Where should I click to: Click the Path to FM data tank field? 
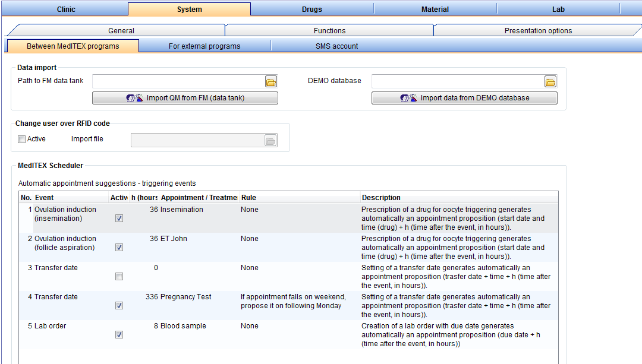click(x=178, y=82)
